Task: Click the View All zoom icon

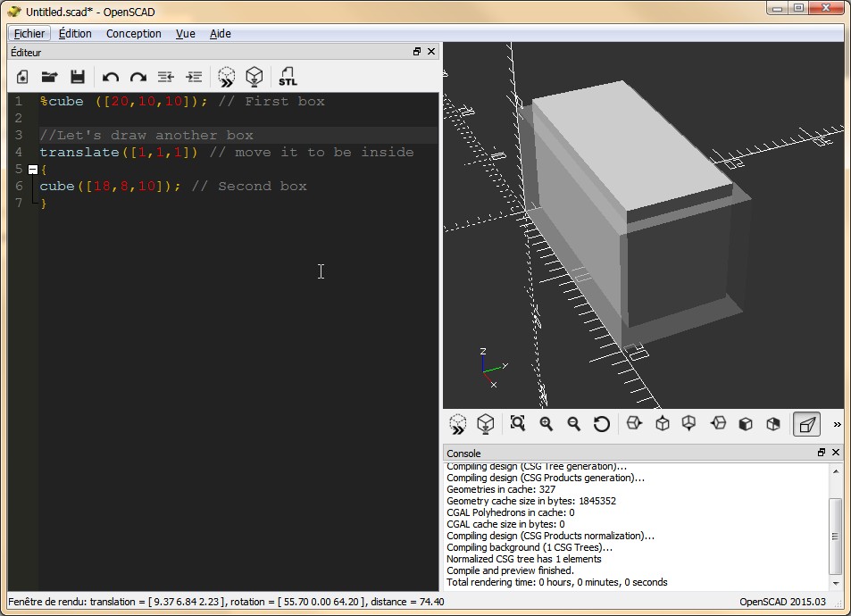Action: click(x=518, y=423)
